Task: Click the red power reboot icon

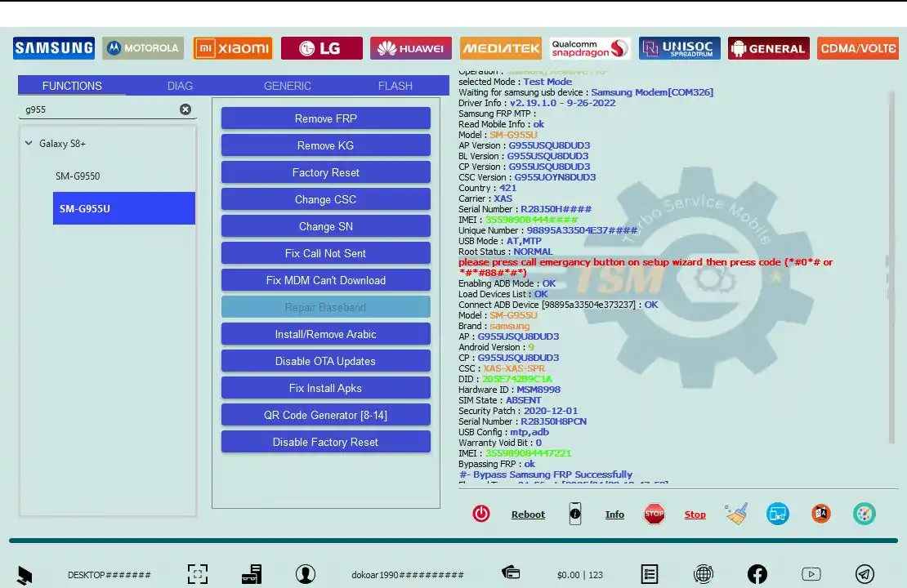Action: click(x=480, y=514)
